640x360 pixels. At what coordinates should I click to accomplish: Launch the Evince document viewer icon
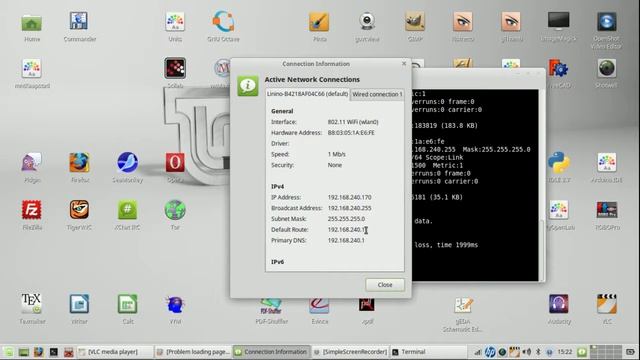click(319, 306)
